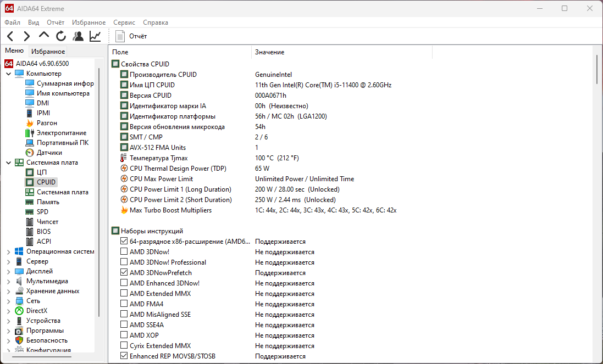The image size is (603, 364).
Task: Open the user profile toolbar icon
Action: 78,36
